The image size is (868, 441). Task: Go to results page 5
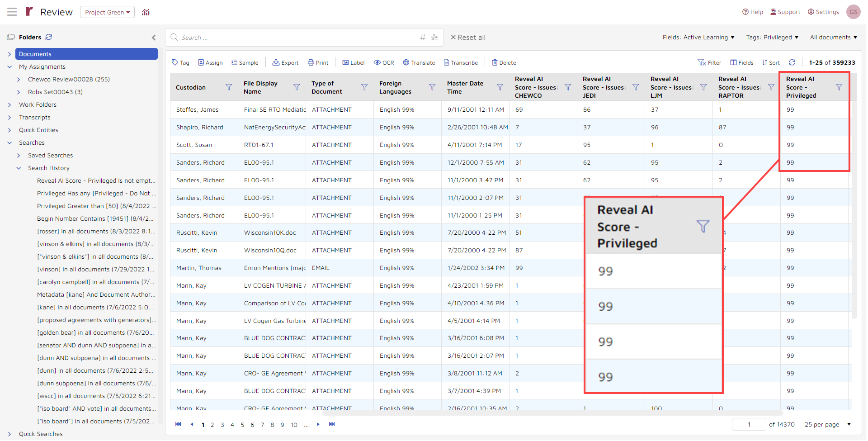(x=242, y=425)
